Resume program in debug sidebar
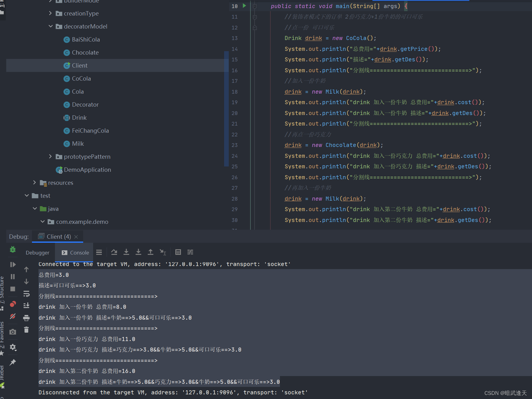 pyautogui.click(x=13, y=264)
